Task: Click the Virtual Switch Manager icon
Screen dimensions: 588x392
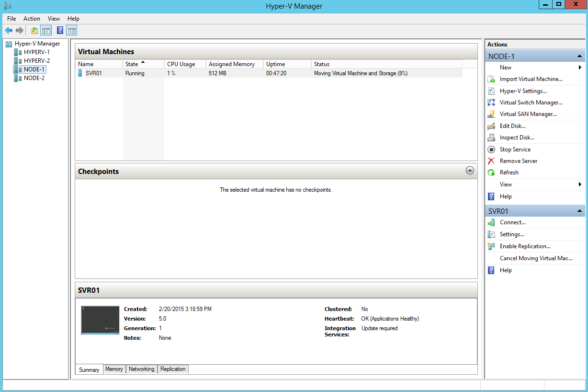Action: pyautogui.click(x=491, y=103)
